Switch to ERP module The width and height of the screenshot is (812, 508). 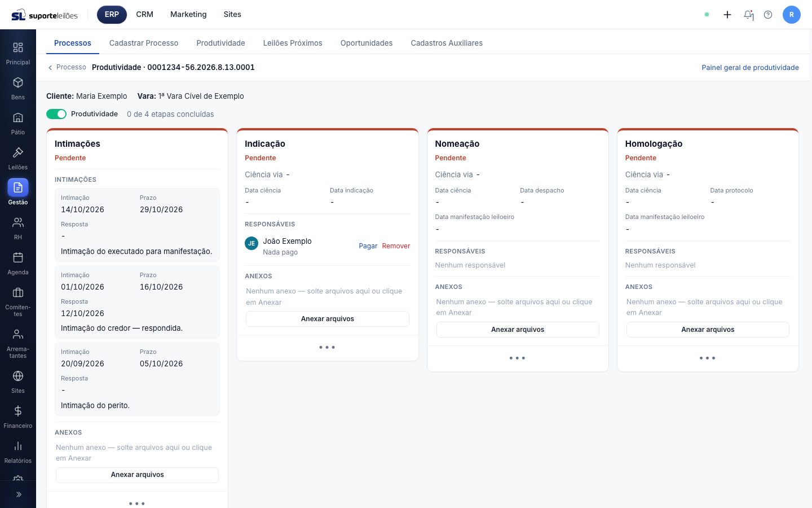pos(112,15)
